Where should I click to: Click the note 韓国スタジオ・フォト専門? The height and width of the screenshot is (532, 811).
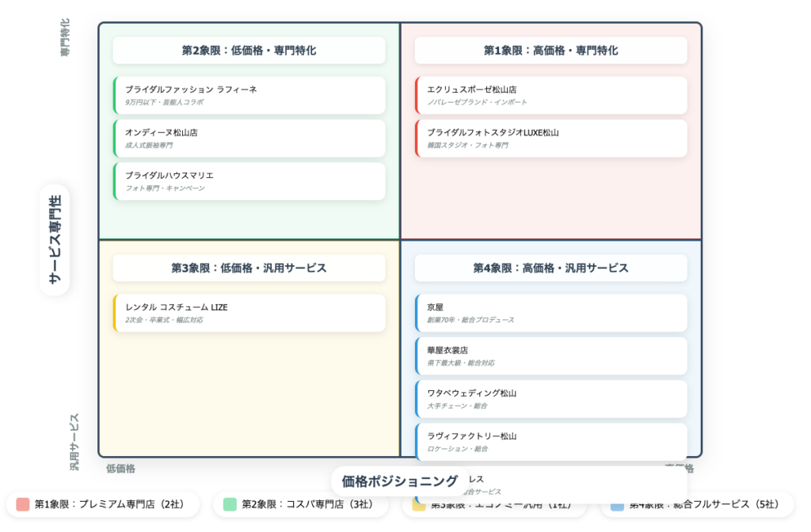point(467,146)
